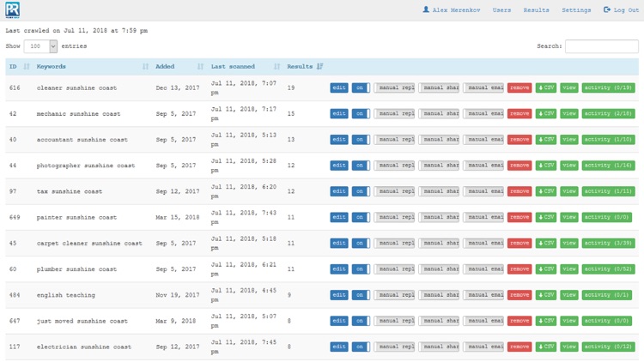Toggle on switch for english teaching
644x362 pixels.
tap(361, 295)
